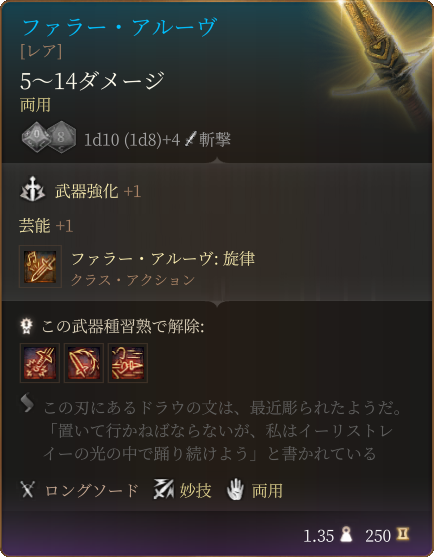
Task: Click the d10 damage die icon
Action: 36,137
